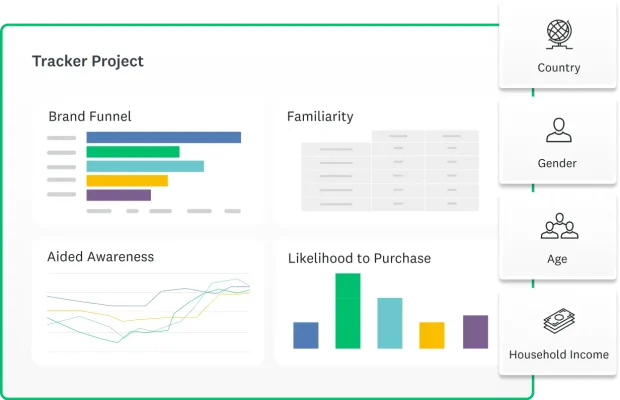620x400 pixels.
Task: Click the person icon on Gender card
Action: (x=558, y=130)
